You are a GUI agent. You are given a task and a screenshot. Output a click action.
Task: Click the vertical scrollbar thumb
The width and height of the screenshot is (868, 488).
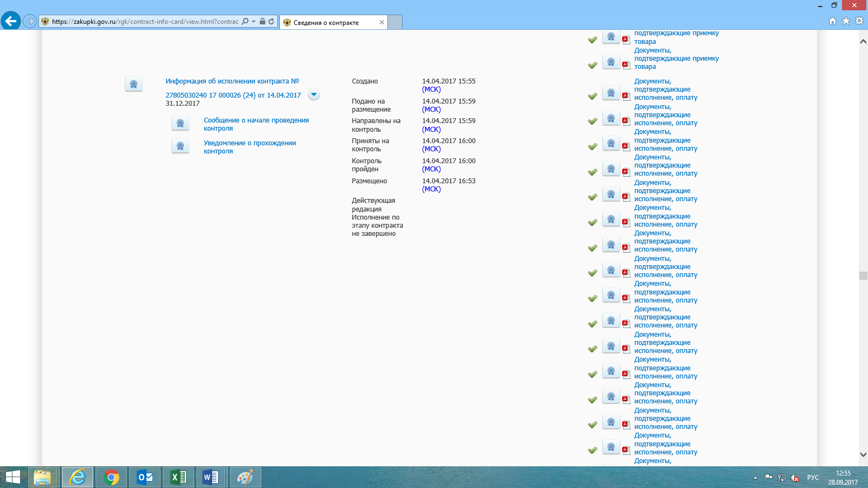(x=863, y=275)
